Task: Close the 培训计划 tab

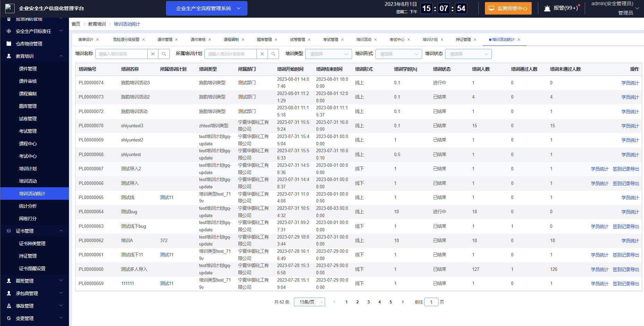Action: (442, 40)
